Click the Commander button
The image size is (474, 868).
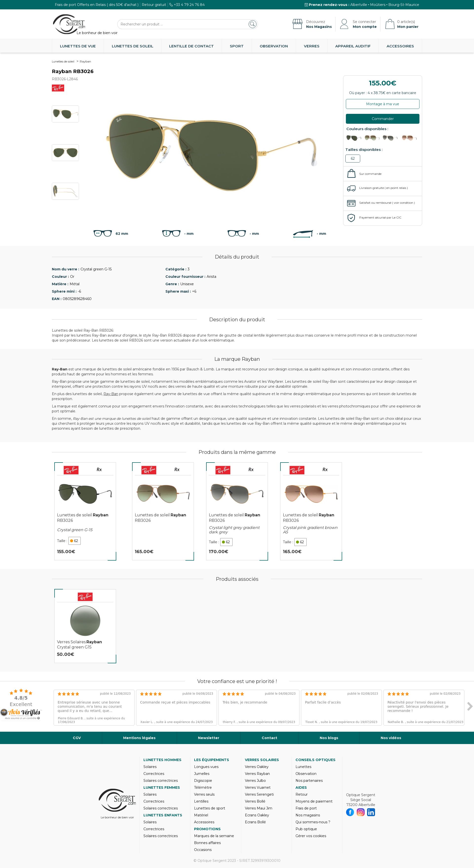(x=382, y=119)
